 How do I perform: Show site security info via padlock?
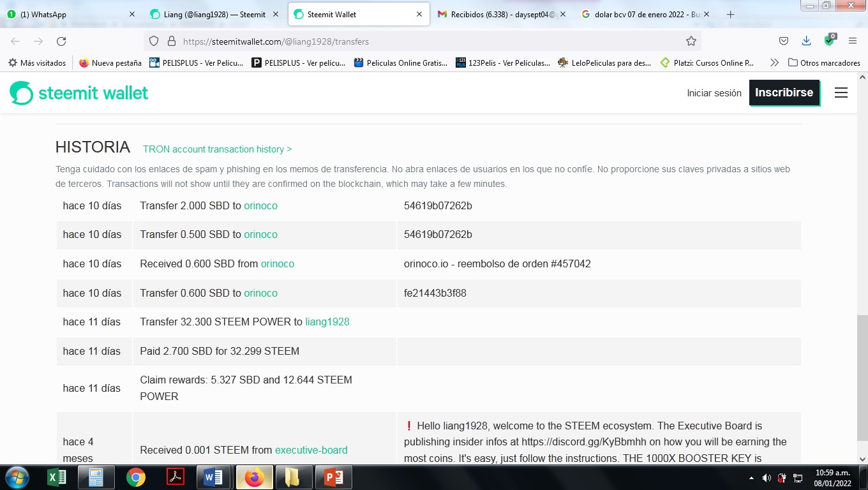pos(171,41)
